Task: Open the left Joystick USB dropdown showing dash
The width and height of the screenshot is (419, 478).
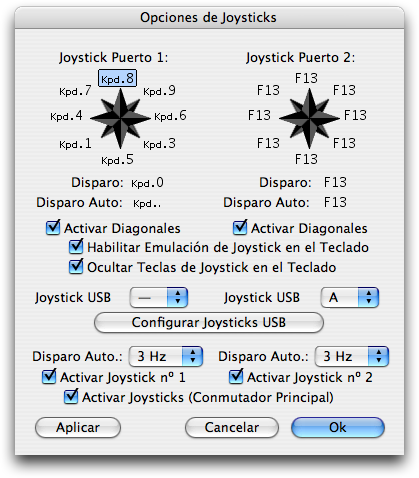Action: tap(159, 297)
